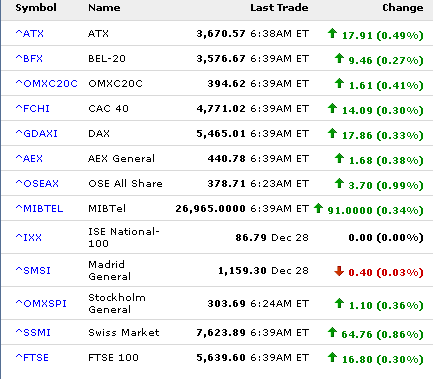The width and height of the screenshot is (433, 379).
Task: Click the green arrow in the DAX row
Action: click(x=332, y=133)
